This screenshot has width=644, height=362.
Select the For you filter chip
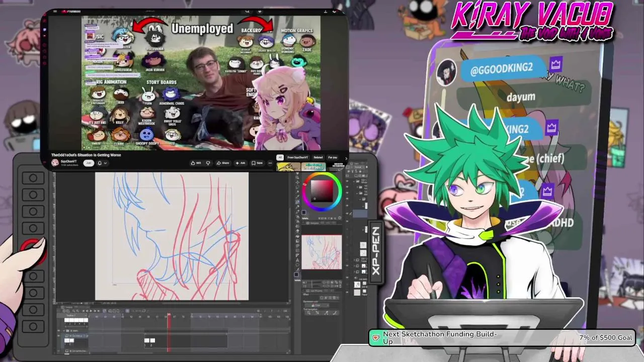pos(332,157)
